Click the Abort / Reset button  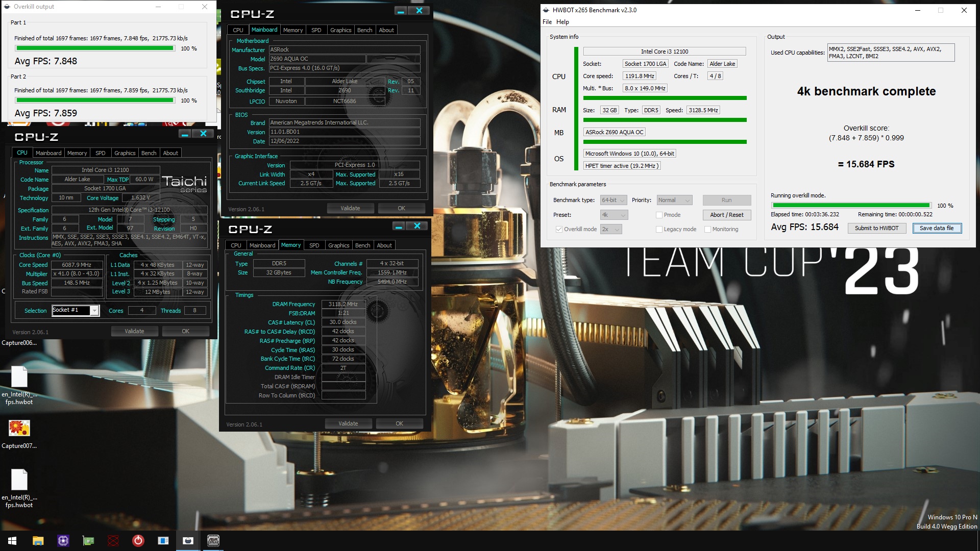tap(727, 215)
